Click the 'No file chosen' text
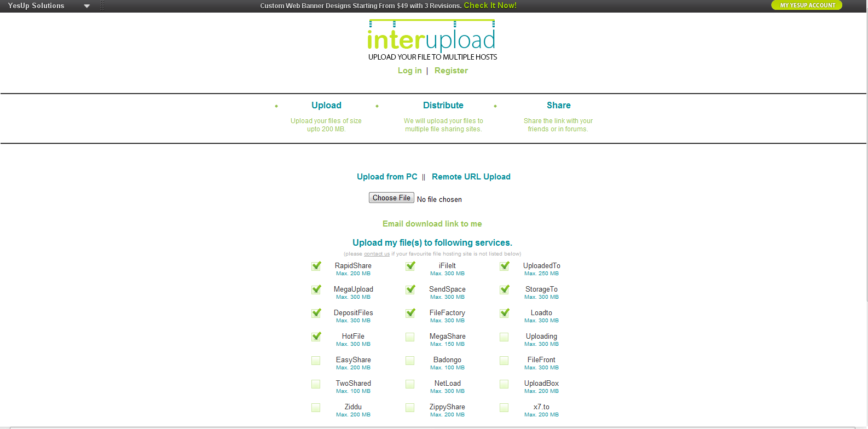The height and width of the screenshot is (429, 868). [439, 200]
